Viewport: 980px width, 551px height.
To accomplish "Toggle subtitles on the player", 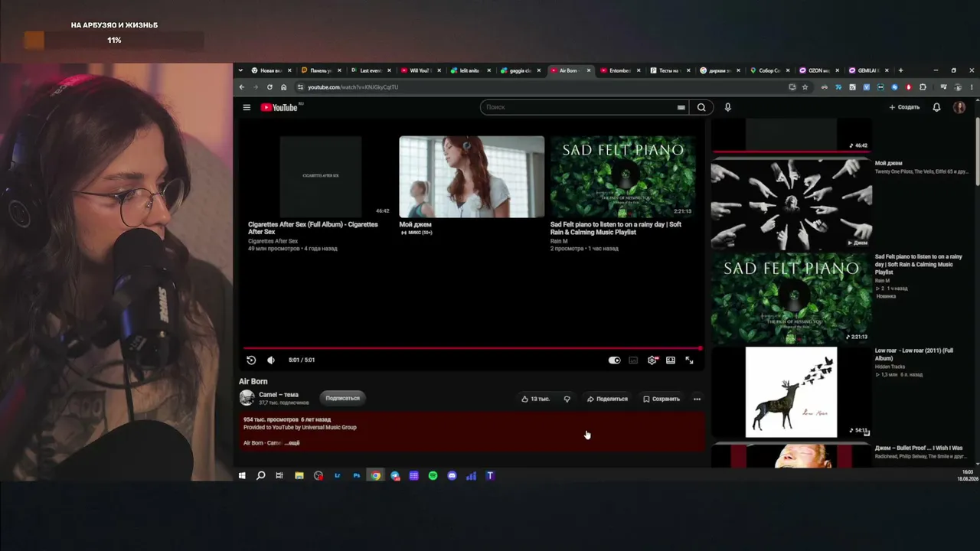I will point(633,360).
